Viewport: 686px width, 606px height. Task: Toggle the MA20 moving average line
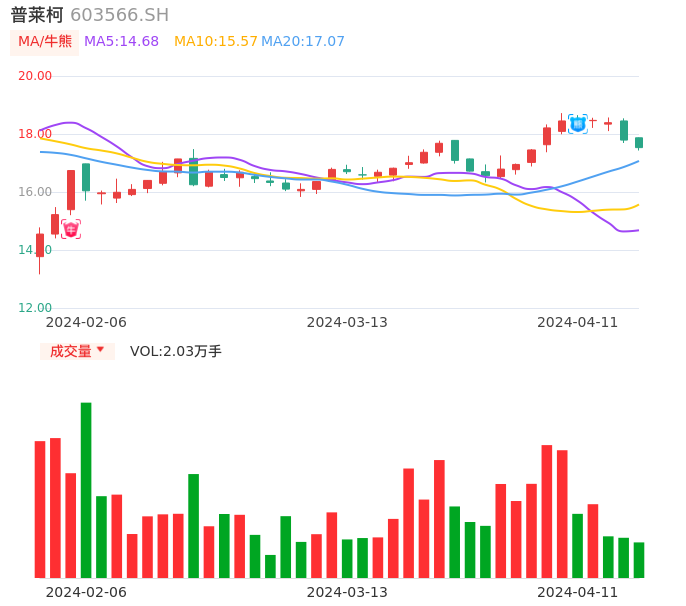tap(303, 42)
